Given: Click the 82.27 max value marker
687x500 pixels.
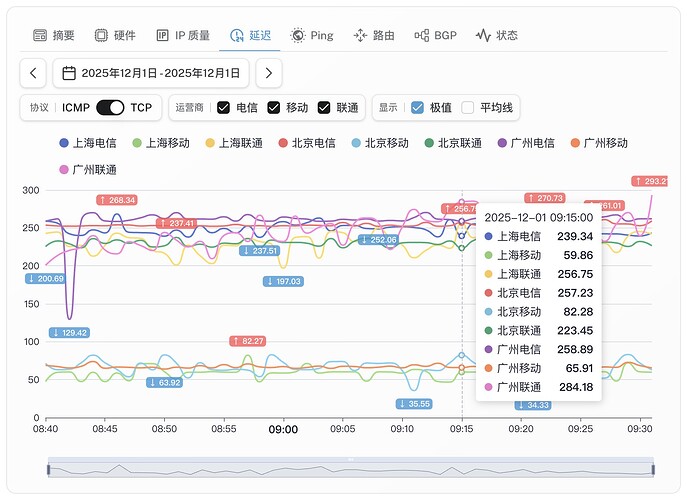Looking at the screenshot, I should point(248,341).
